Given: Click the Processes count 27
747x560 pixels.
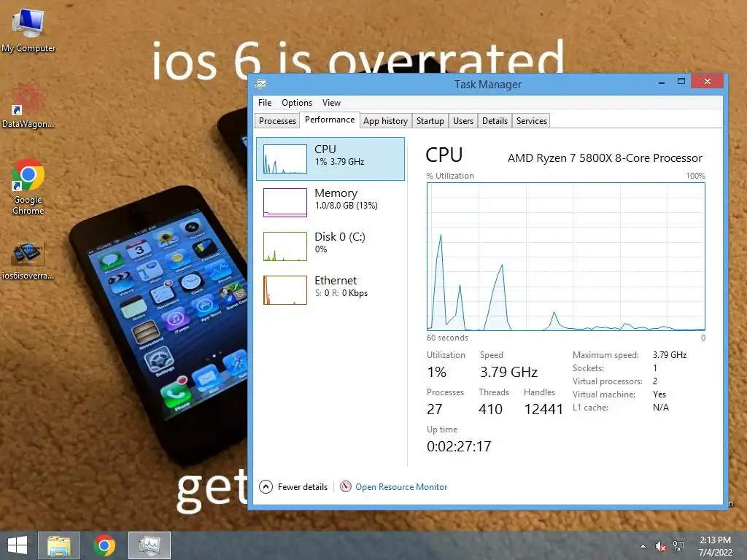Looking at the screenshot, I should click(x=435, y=409).
